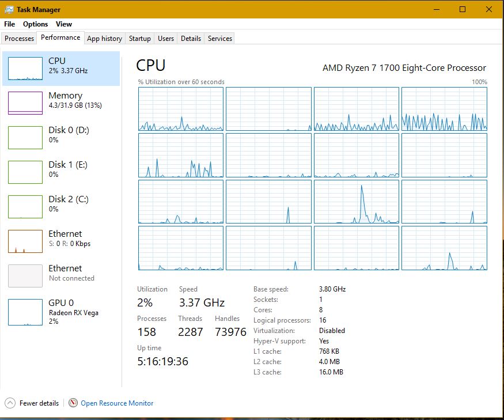Click the Radeon RX Vega label
This screenshot has width=504, height=420.
74,313
